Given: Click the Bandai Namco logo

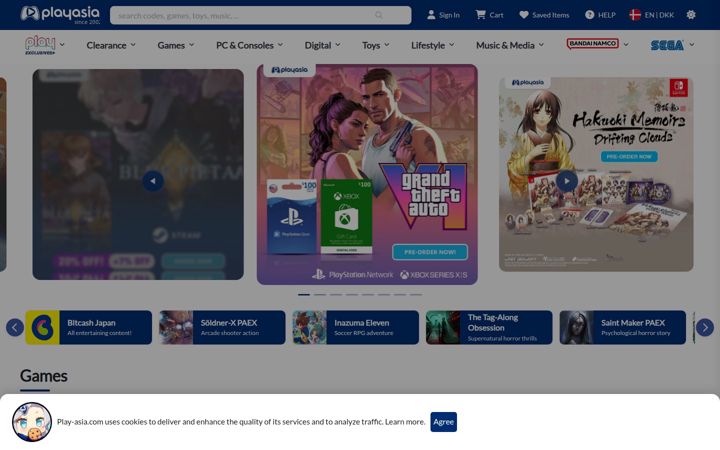Looking at the screenshot, I should coord(593,44).
